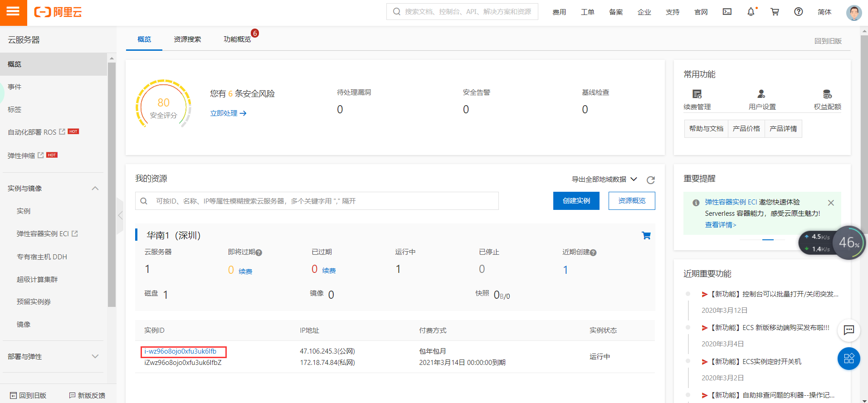The image size is (868, 403).
Task: Click 产品详情 button
Action: (x=783, y=129)
